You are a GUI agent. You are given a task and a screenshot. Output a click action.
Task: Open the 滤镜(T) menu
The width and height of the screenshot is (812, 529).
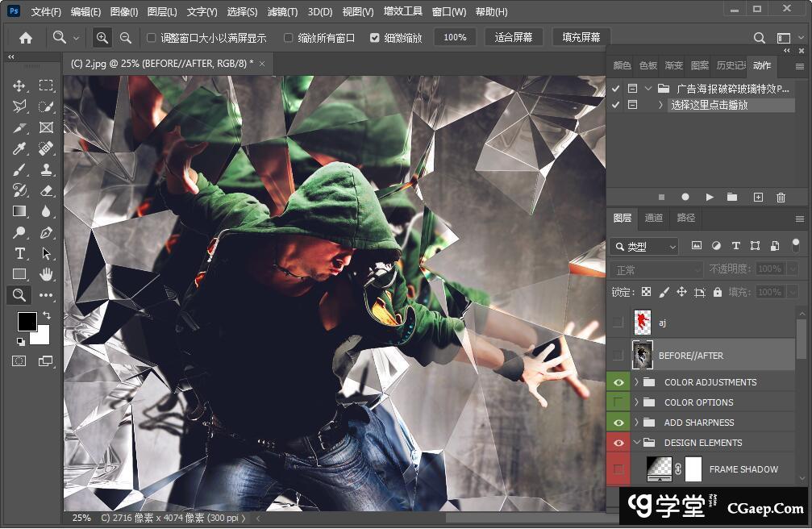[282, 12]
